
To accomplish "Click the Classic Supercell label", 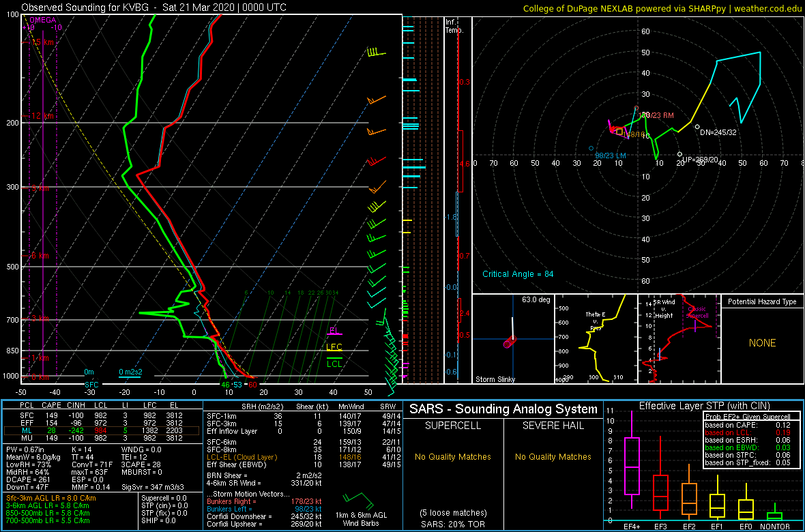I will click(x=696, y=312).
